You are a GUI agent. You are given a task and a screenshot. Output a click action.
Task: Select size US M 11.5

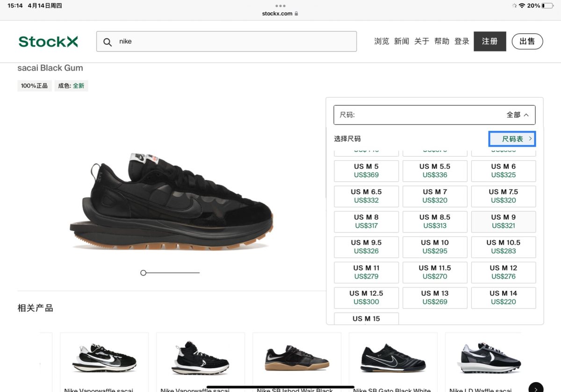[x=435, y=272]
